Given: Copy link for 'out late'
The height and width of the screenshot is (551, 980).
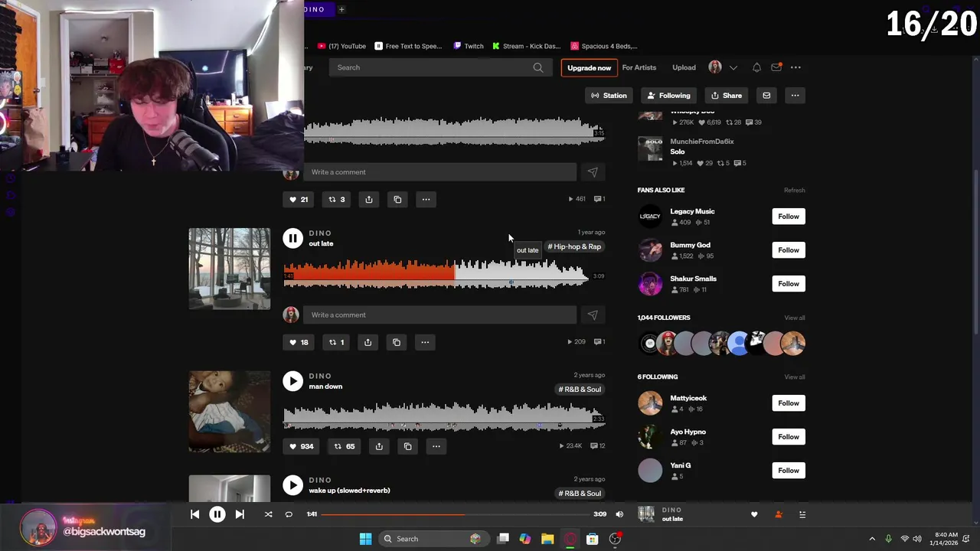Looking at the screenshot, I should click(397, 342).
